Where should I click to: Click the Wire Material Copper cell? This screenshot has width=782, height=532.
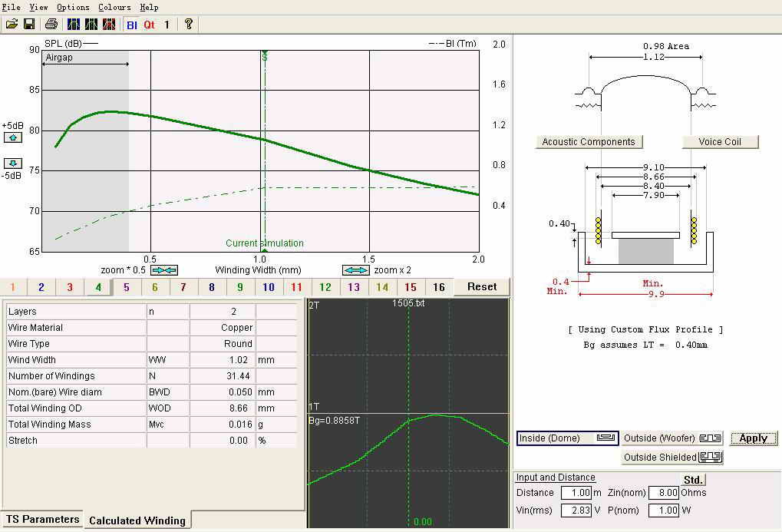223,327
